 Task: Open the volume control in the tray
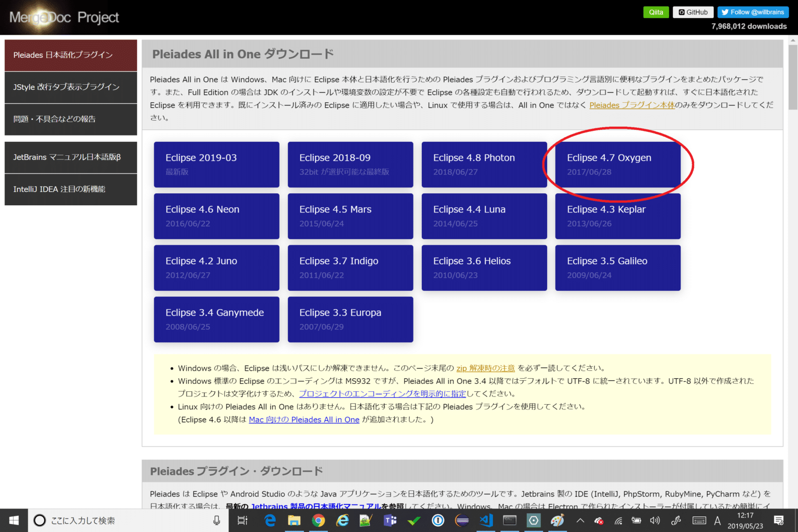point(654,521)
